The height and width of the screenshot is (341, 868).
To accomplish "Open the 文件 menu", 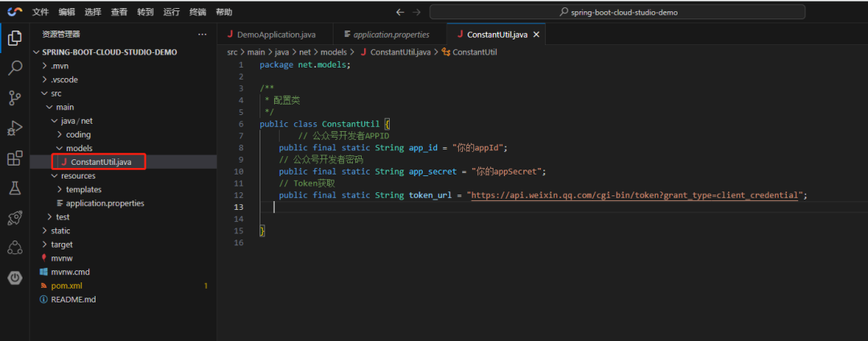I will [x=40, y=11].
